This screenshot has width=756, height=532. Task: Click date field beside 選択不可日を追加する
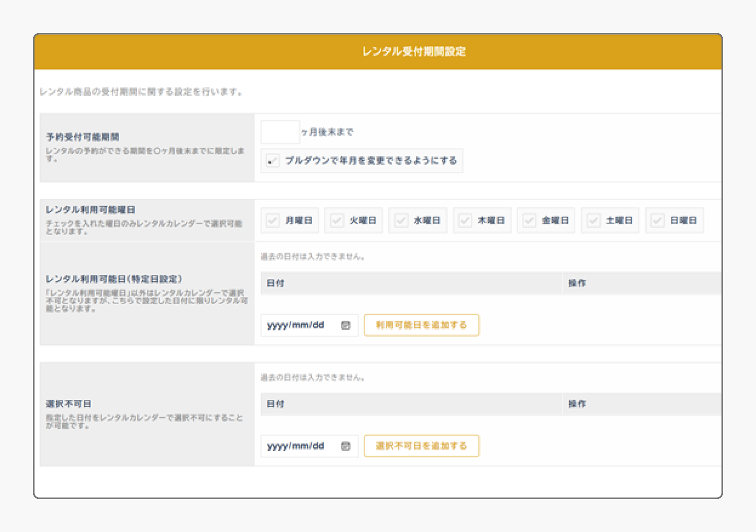[309, 446]
